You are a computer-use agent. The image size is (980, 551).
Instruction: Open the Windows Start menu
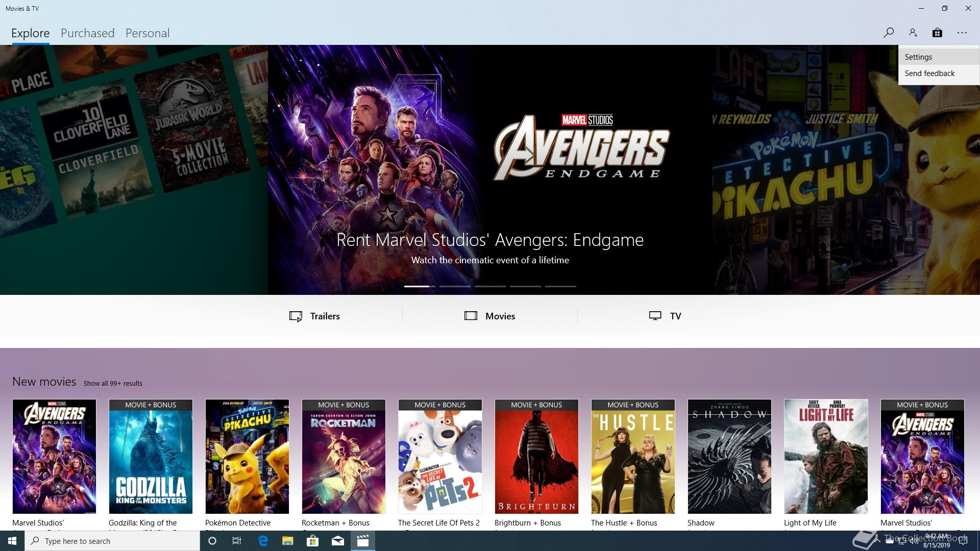pos(12,541)
